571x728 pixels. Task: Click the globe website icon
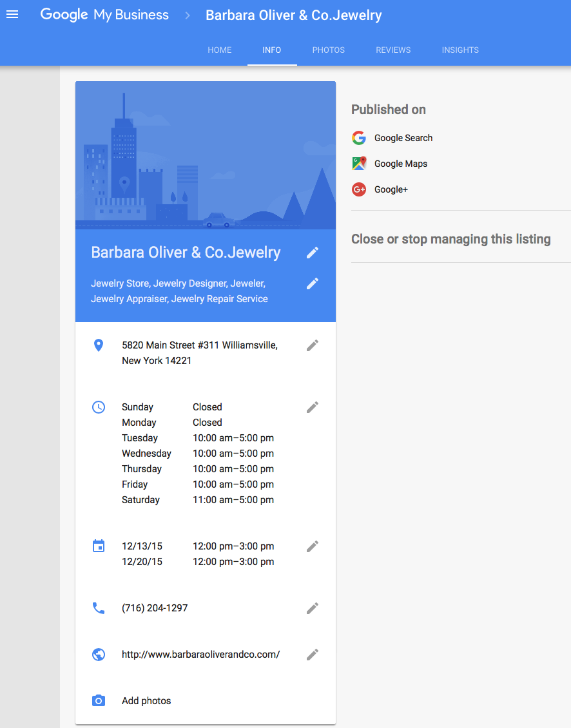tap(99, 655)
